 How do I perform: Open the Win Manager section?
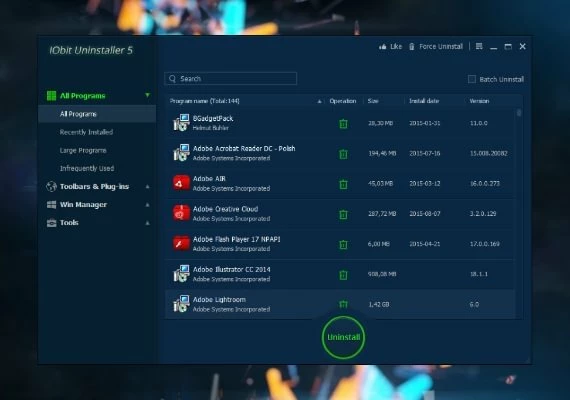(x=83, y=205)
